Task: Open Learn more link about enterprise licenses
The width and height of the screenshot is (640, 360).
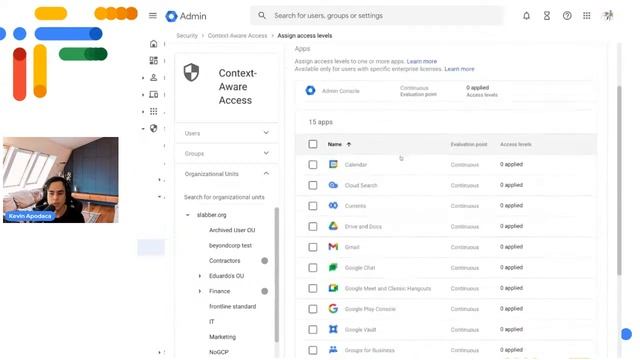Action: [459, 69]
